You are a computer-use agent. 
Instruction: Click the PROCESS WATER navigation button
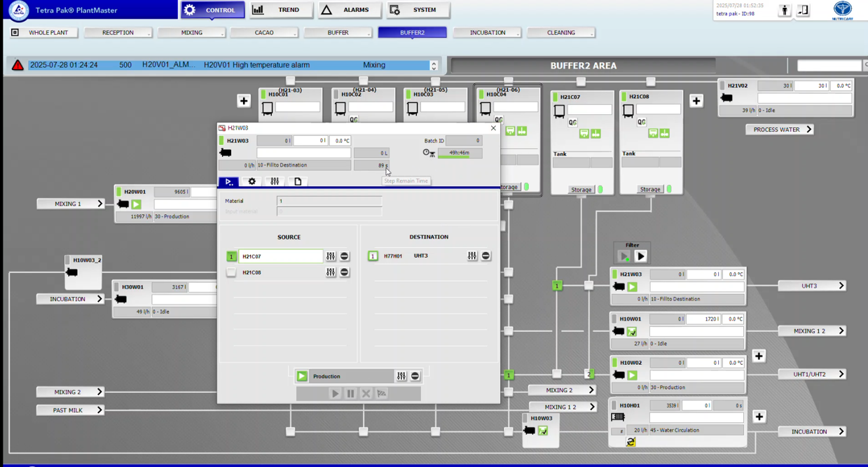tap(779, 130)
